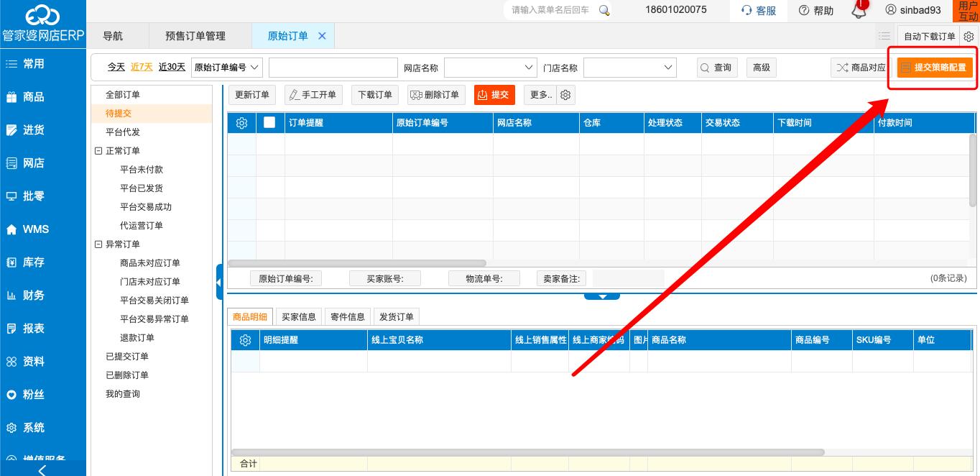
Task: Open the 门店名称 dropdown
Action: coord(630,67)
